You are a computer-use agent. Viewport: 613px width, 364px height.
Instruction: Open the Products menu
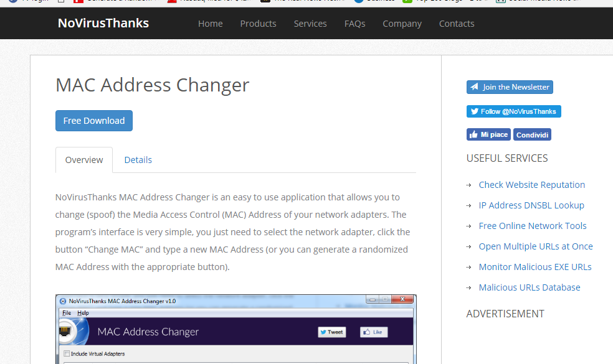(x=258, y=24)
